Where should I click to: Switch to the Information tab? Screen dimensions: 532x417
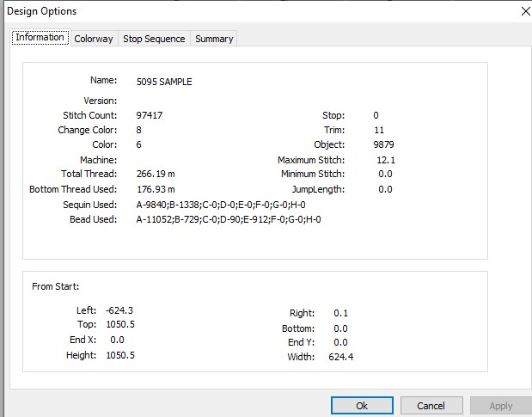point(40,38)
